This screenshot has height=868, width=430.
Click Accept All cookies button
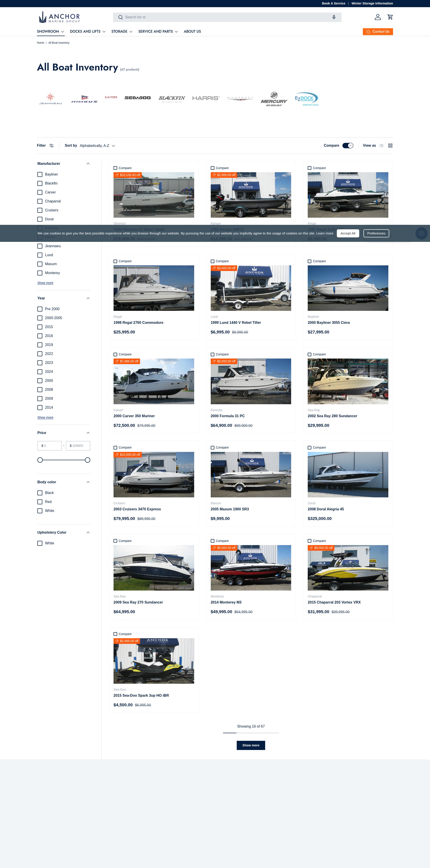tap(348, 234)
